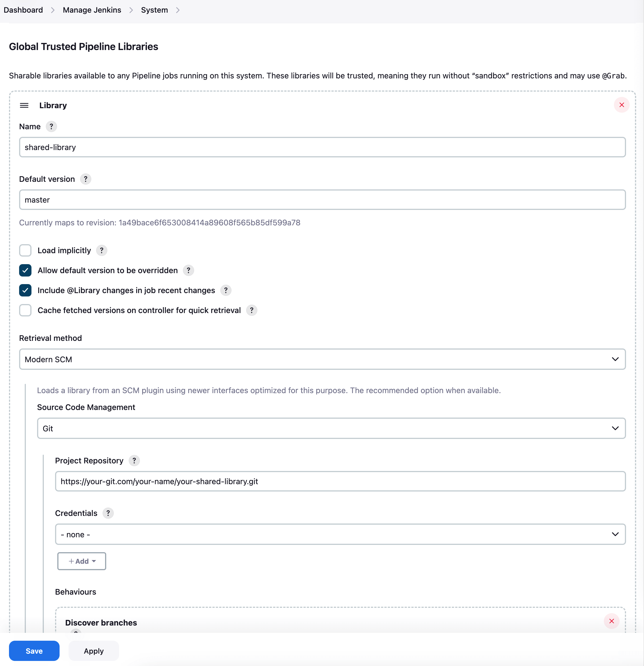The image size is (644, 666).
Task: Click help icon for Project Repository
Action: 134,461
